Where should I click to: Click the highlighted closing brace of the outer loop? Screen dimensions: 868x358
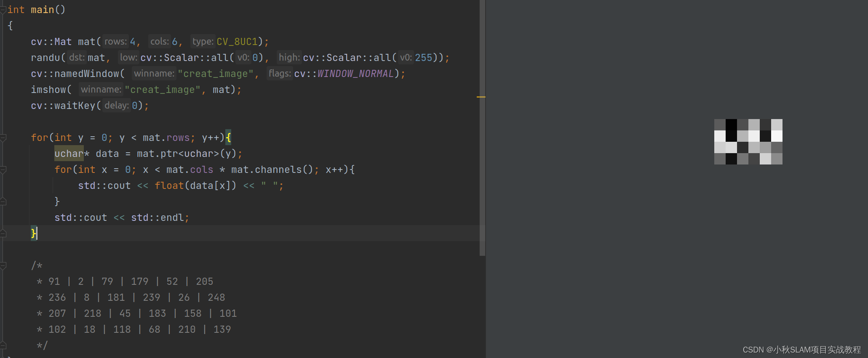click(33, 233)
